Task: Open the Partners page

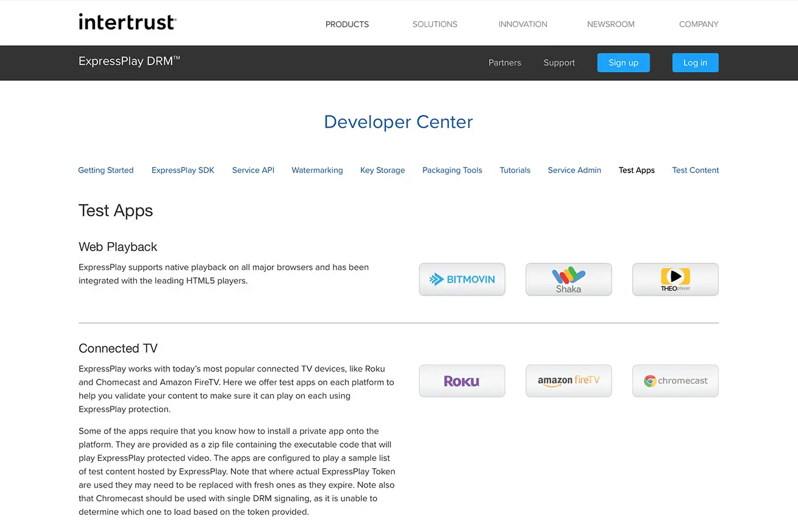Action: [x=504, y=63]
